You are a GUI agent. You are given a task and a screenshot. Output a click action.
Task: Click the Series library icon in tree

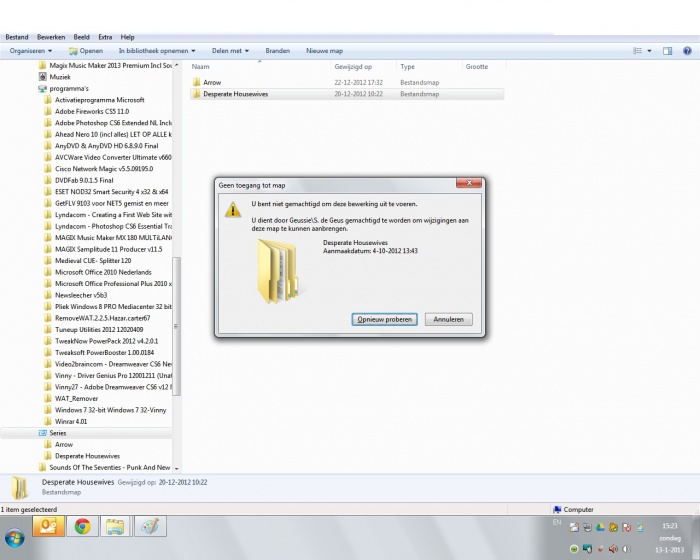[x=42, y=433]
